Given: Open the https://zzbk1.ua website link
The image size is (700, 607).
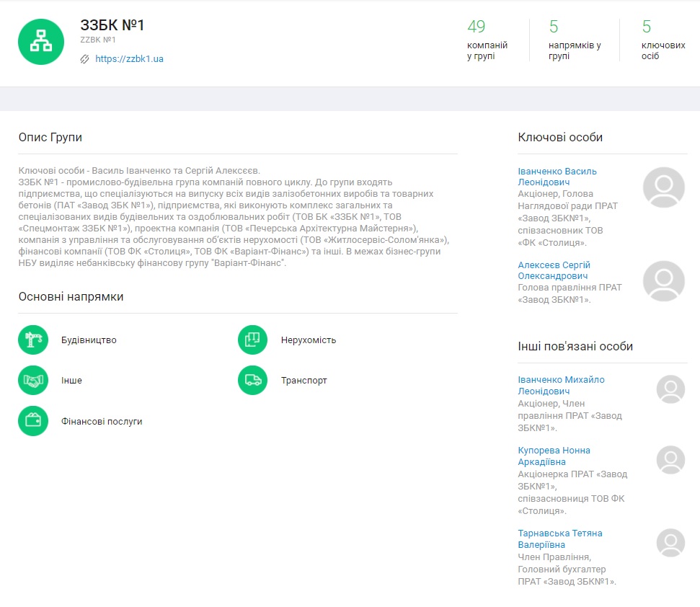Looking at the screenshot, I should click(x=129, y=59).
